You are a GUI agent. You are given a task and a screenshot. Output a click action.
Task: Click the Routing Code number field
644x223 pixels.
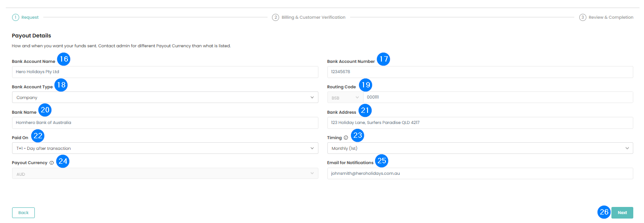[x=498, y=97]
